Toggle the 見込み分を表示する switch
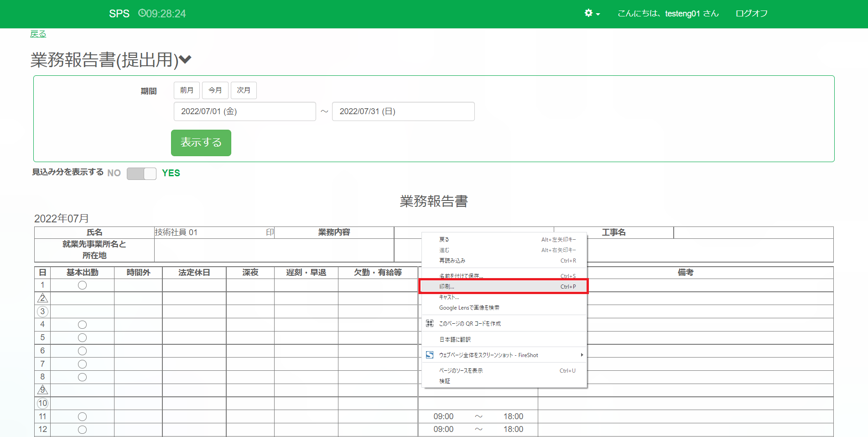Viewport: 868px width, 437px height. [x=141, y=174]
